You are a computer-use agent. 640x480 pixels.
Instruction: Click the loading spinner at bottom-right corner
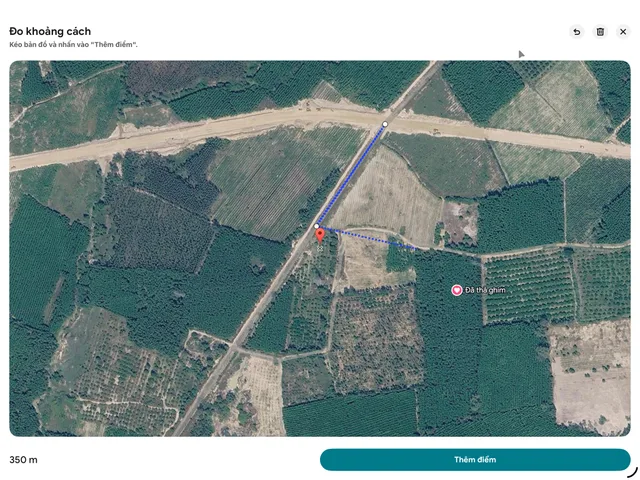[x=632, y=472]
